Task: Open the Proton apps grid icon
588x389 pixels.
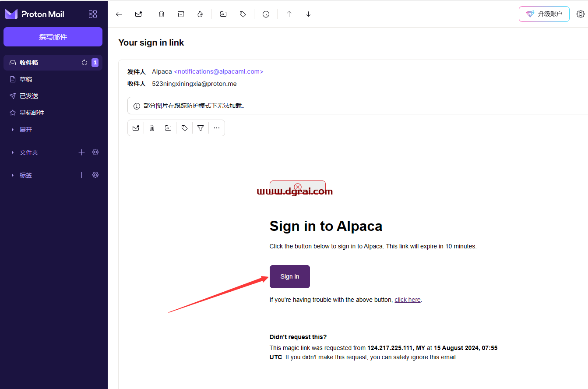Action: point(93,14)
